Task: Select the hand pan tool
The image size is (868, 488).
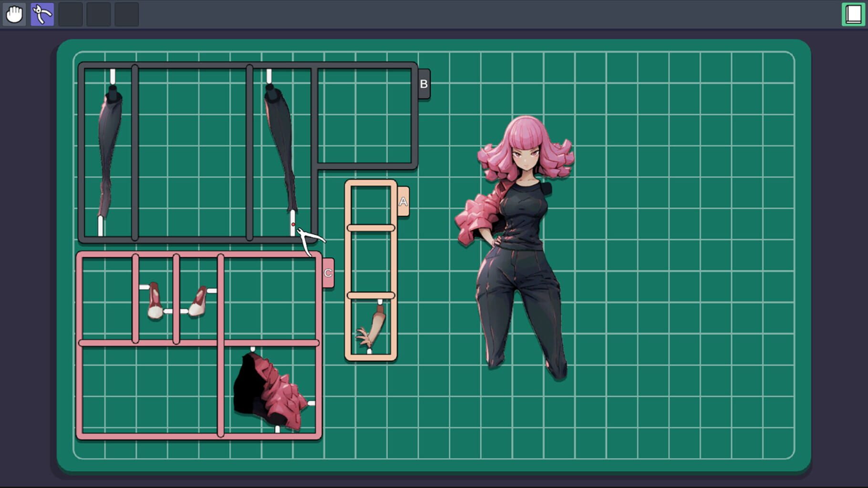Action: pos(14,14)
